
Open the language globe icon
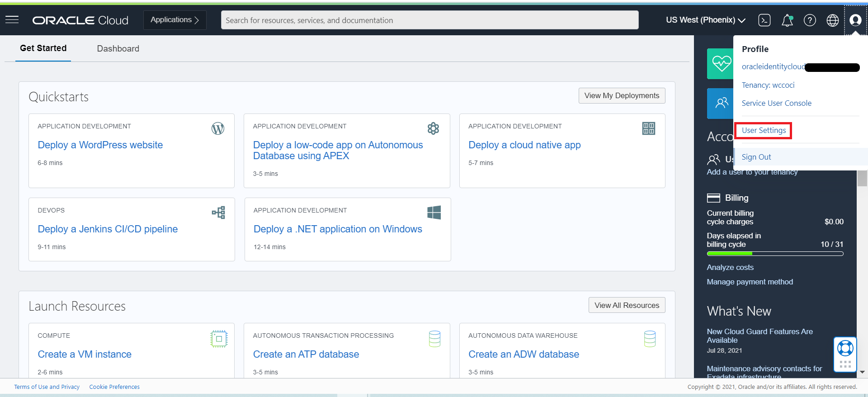tap(832, 20)
